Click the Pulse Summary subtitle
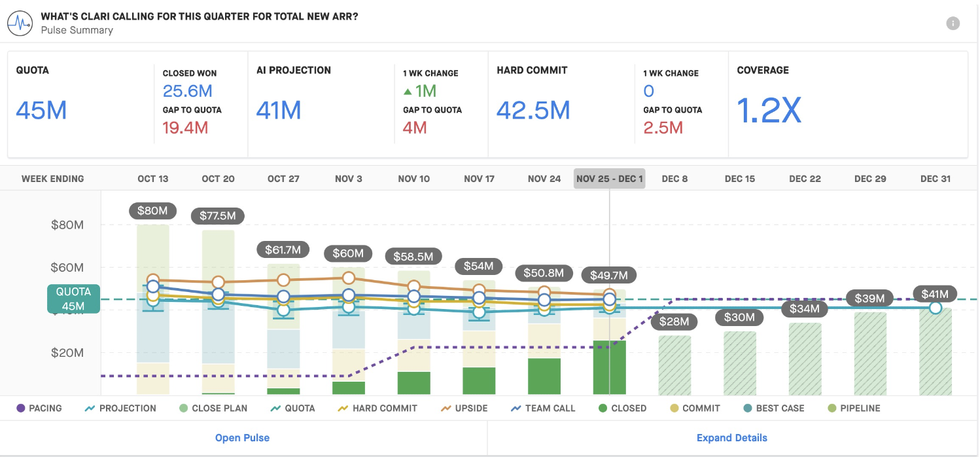 [77, 30]
